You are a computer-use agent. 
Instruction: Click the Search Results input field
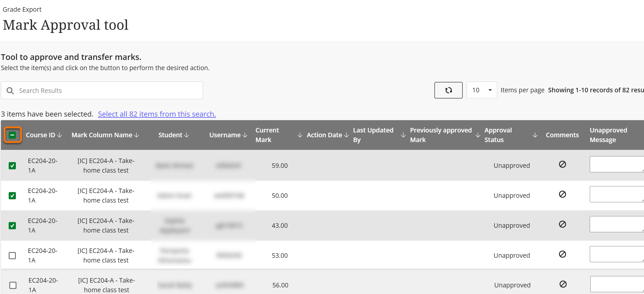point(102,91)
